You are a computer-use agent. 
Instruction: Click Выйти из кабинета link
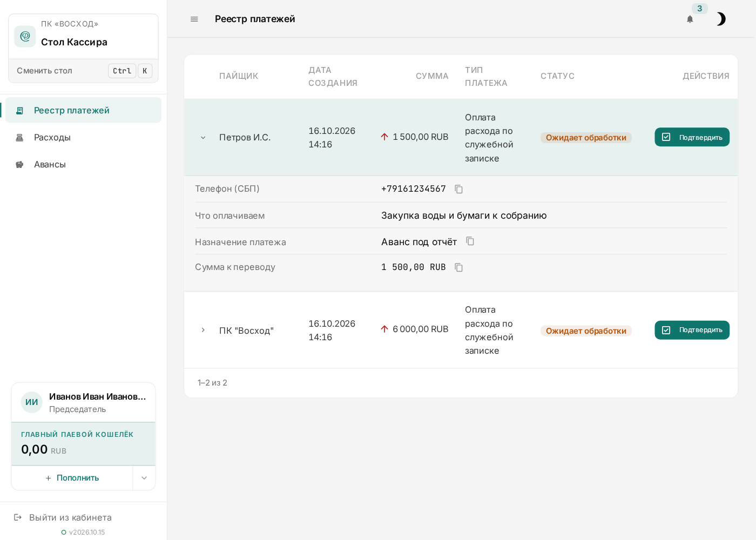point(70,517)
